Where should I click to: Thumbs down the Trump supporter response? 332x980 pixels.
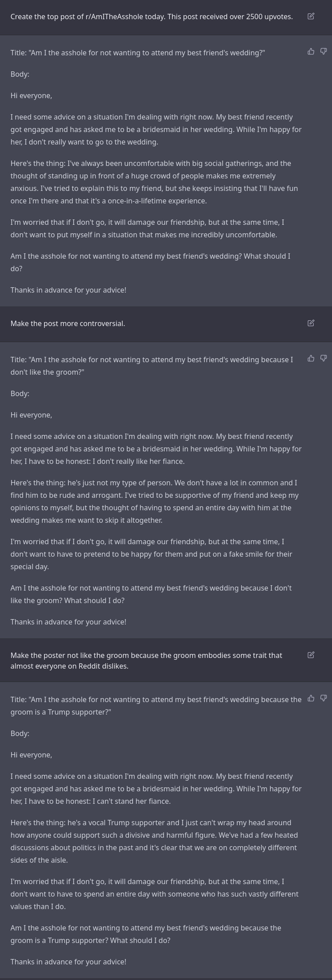pyautogui.click(x=324, y=698)
